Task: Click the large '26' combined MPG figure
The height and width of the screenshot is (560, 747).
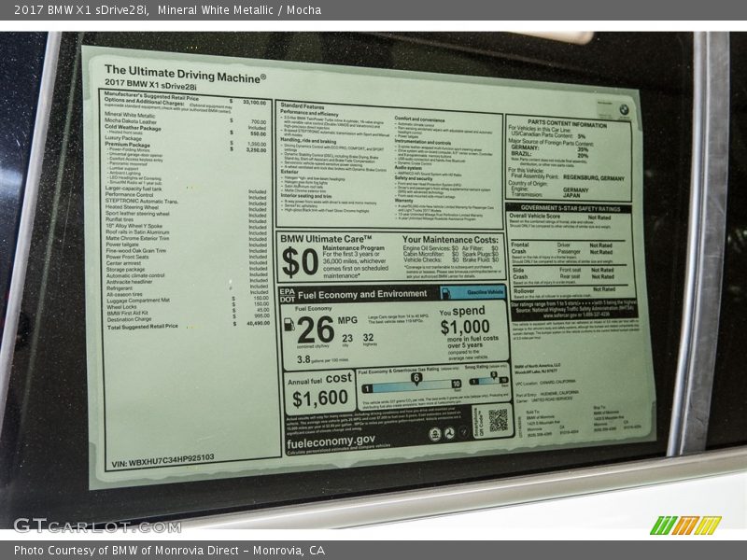Action: pyautogui.click(x=316, y=329)
